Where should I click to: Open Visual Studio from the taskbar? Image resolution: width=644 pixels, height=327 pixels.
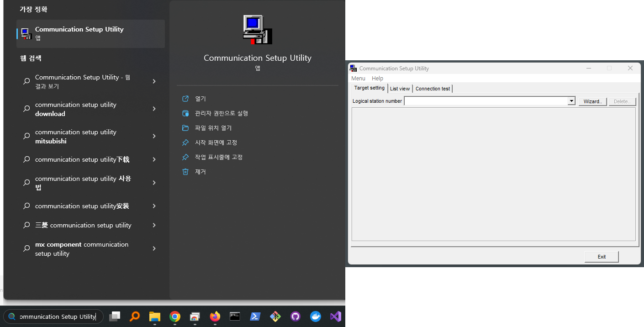[335, 316]
